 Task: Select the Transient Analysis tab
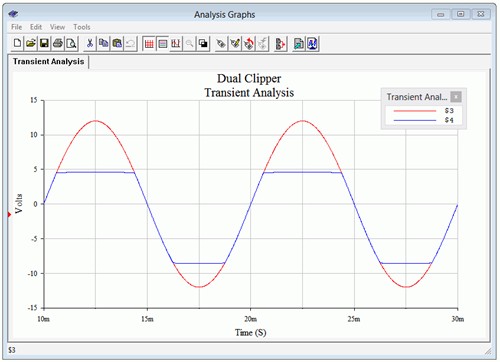[x=49, y=62]
